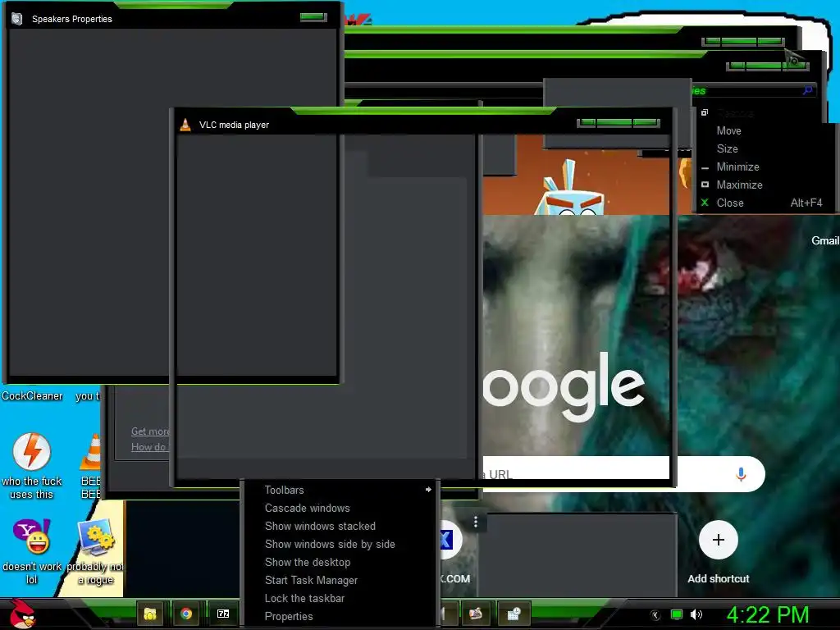Screen dimensions: 840x630
Task: Choose Minimize from the window menu
Action: [x=737, y=167]
